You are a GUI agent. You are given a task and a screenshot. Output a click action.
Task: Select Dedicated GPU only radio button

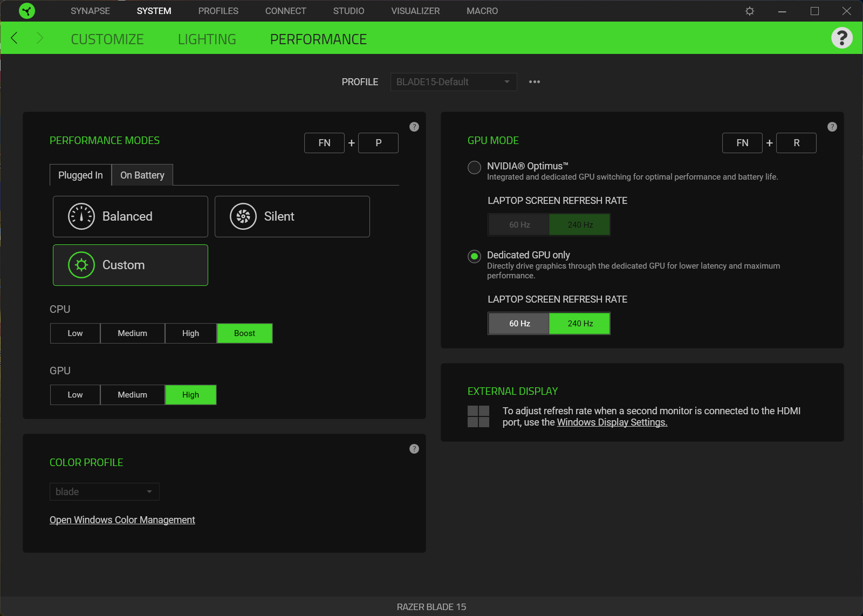474,256
